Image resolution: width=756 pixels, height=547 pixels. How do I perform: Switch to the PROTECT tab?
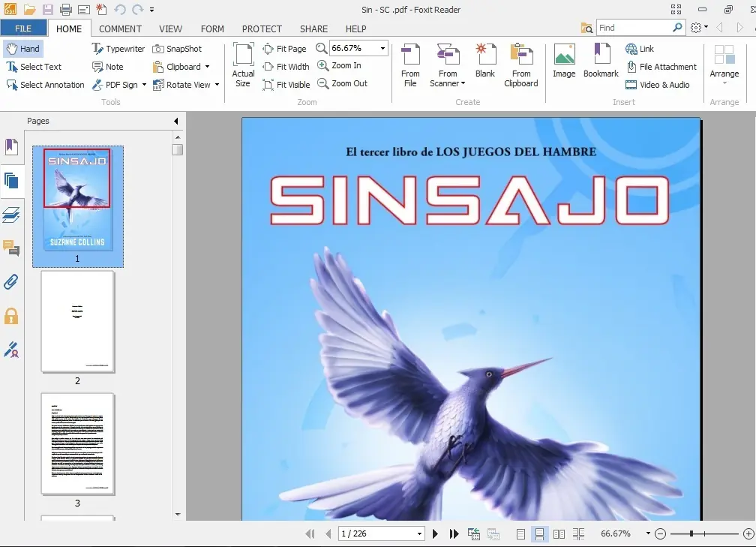[x=262, y=29]
